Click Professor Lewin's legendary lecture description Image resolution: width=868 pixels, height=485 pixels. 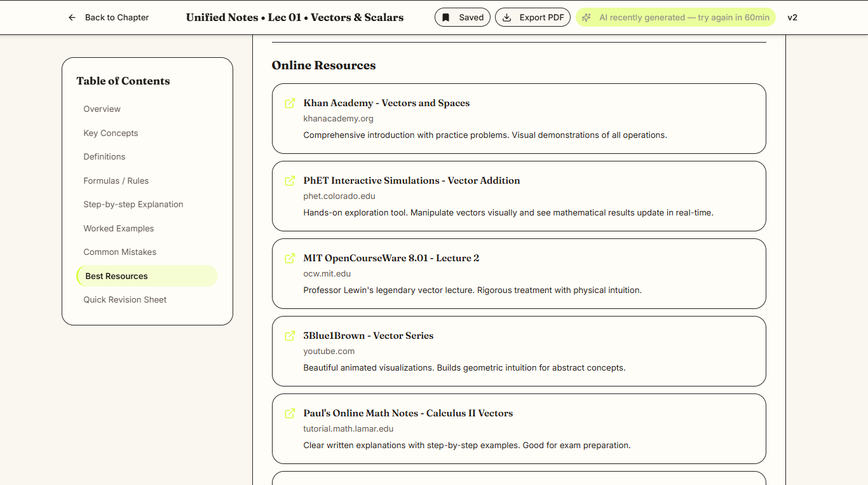(473, 290)
